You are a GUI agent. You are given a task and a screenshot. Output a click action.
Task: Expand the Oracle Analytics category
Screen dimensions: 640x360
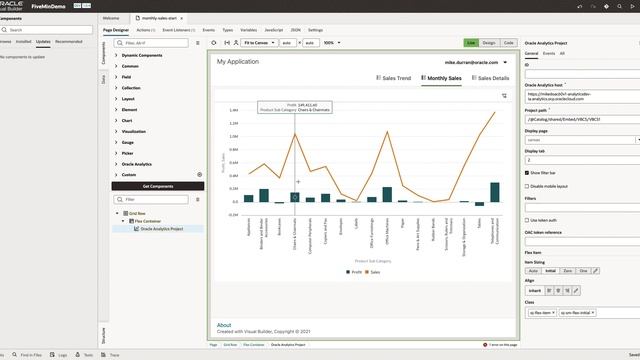point(116,164)
